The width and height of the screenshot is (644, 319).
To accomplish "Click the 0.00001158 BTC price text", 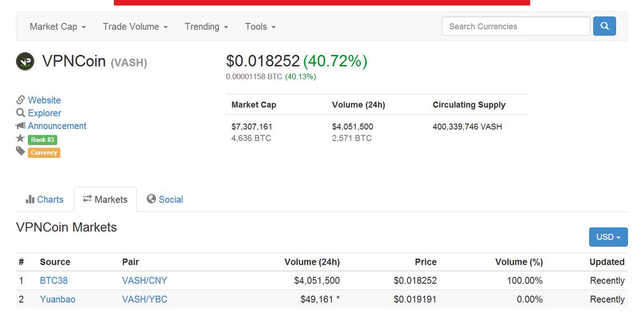I will (254, 76).
